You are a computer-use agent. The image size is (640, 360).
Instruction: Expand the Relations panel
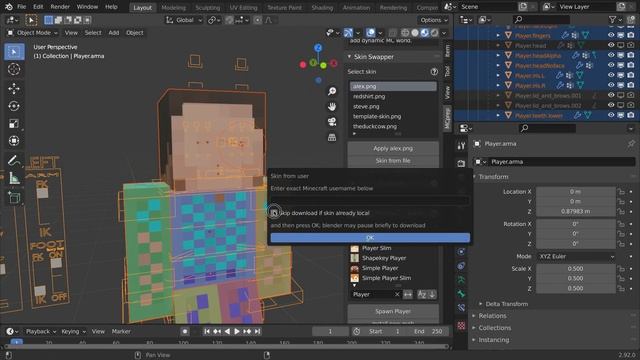tap(492, 316)
